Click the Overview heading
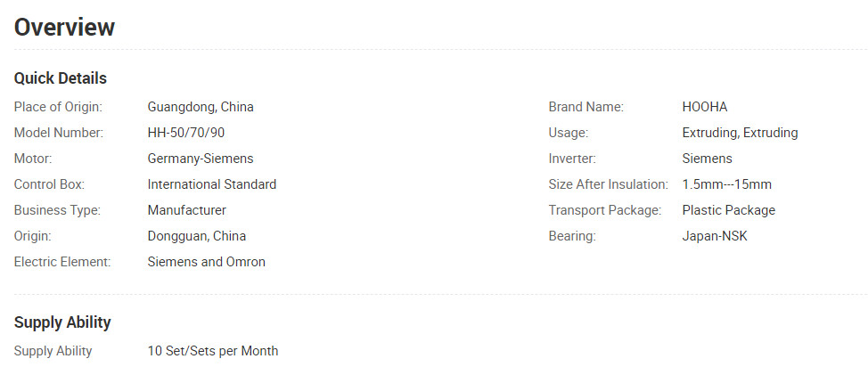Viewport: 868px width, 375px height. [64, 27]
